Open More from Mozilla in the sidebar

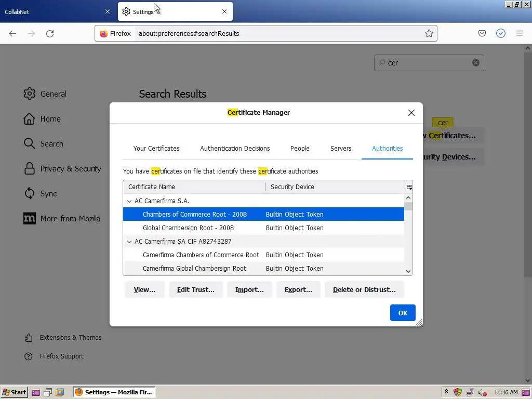62,219
